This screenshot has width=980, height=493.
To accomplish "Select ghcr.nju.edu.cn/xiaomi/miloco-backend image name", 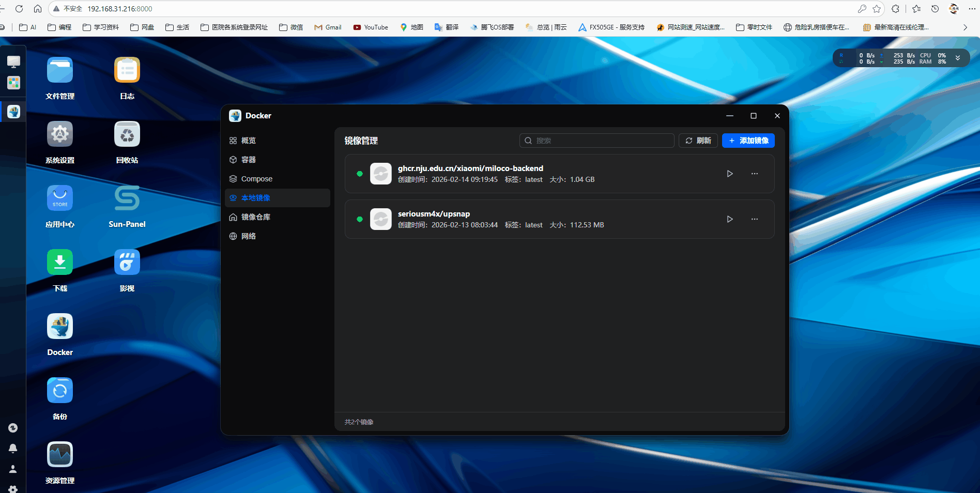I will (x=470, y=168).
